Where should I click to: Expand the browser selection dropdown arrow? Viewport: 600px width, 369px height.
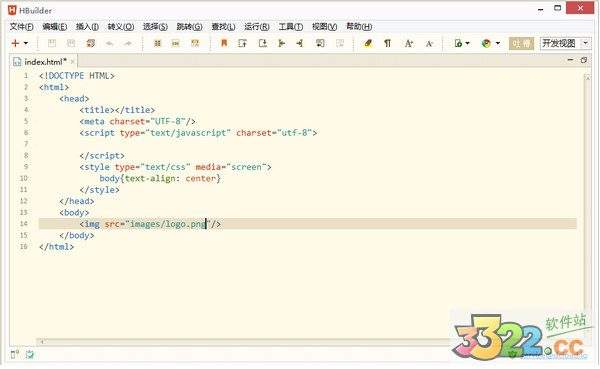pyautogui.click(x=498, y=43)
